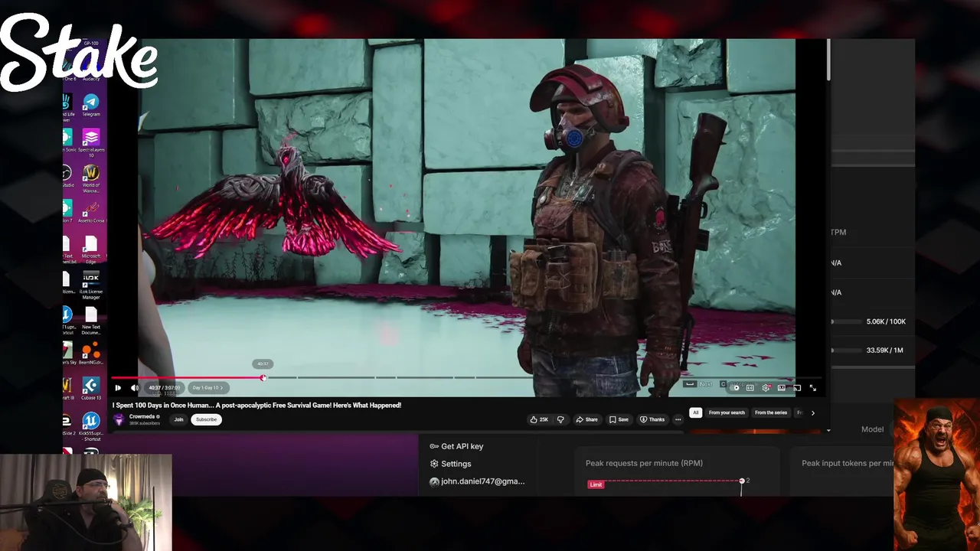
Task: Open the Kick555 Unreal shortcut icon
Action: click(91, 427)
